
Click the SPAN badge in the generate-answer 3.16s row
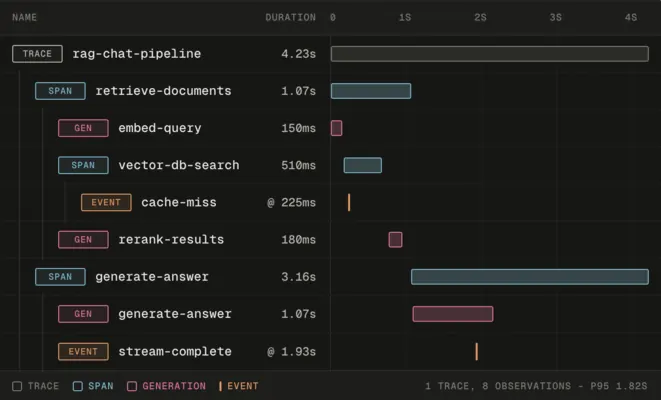pos(60,277)
